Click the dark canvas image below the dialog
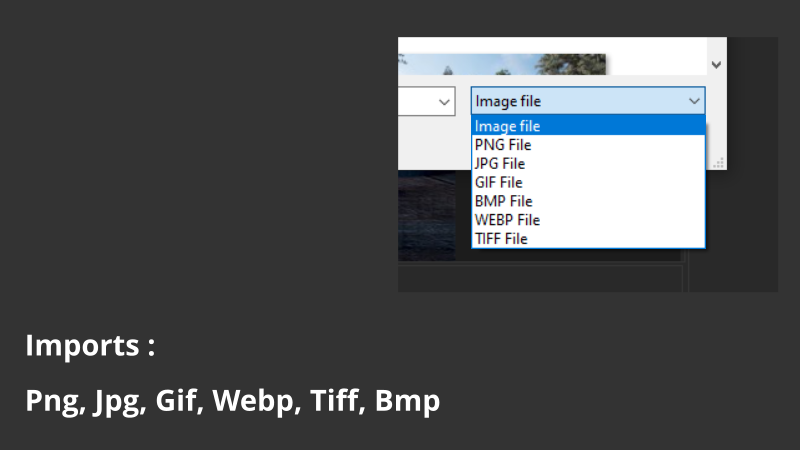The width and height of the screenshot is (800, 450). coord(427,215)
